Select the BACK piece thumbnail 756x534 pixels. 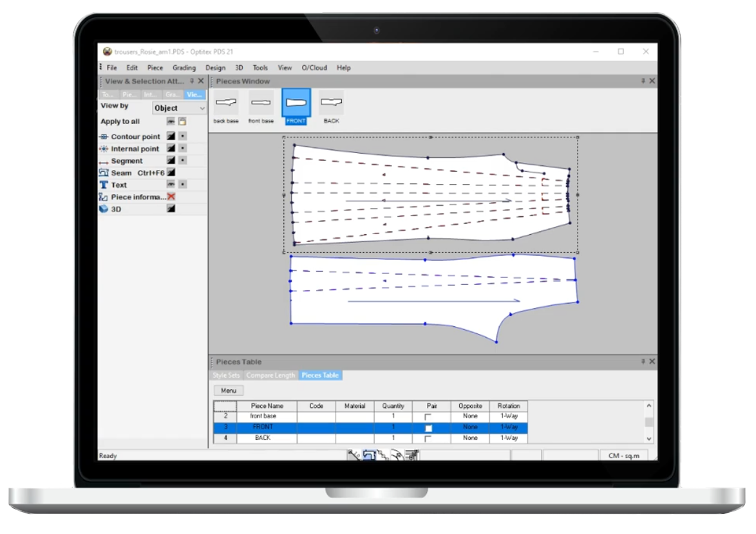(331, 104)
